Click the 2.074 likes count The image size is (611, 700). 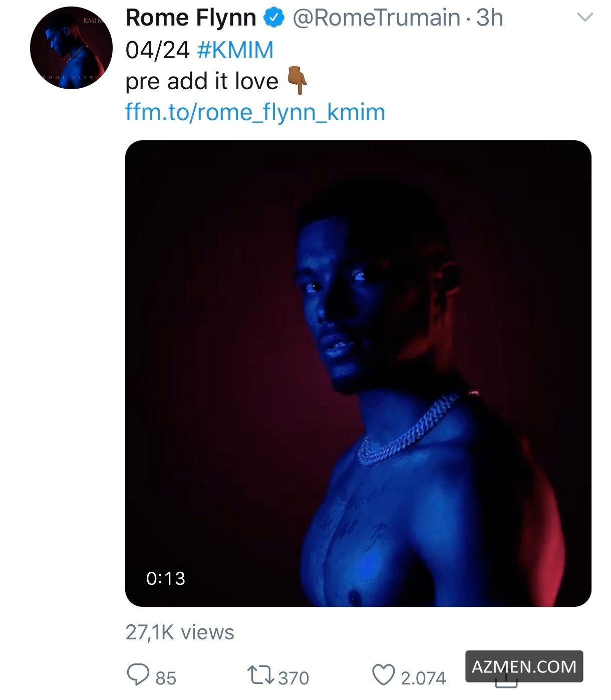(x=423, y=678)
